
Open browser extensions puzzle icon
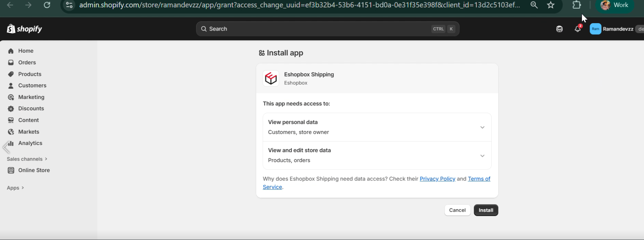[x=577, y=5]
